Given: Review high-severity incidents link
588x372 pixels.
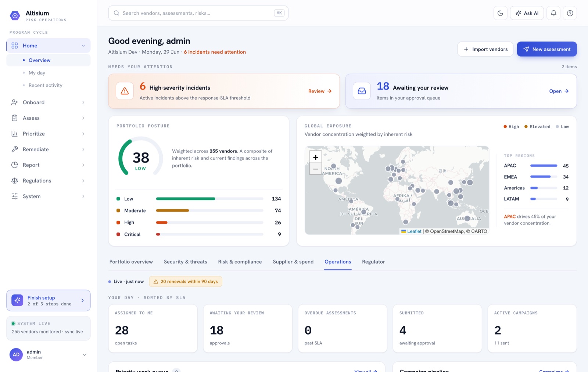Looking at the screenshot, I should (x=320, y=91).
